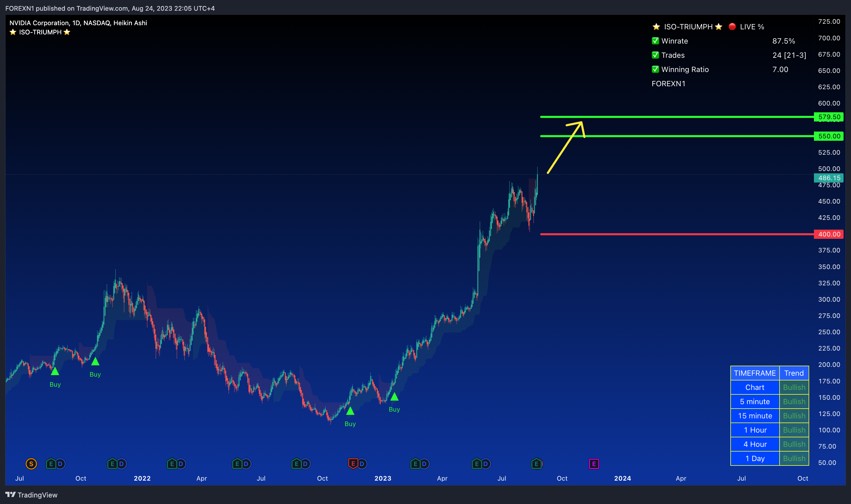Click the dividend D marker beside red E
The height and width of the screenshot is (504, 851).
click(x=362, y=464)
